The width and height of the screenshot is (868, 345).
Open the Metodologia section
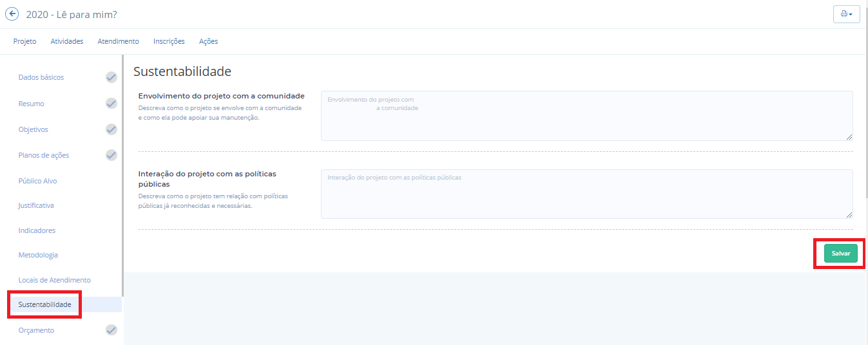[38, 255]
